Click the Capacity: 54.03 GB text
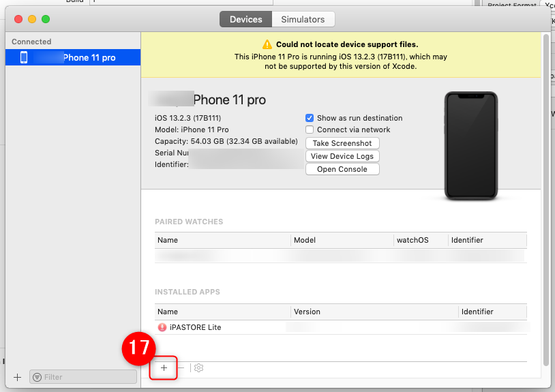555x392 pixels. (226, 141)
